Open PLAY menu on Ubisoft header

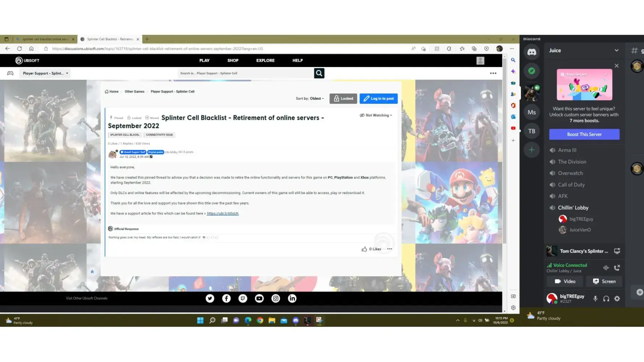tap(204, 60)
